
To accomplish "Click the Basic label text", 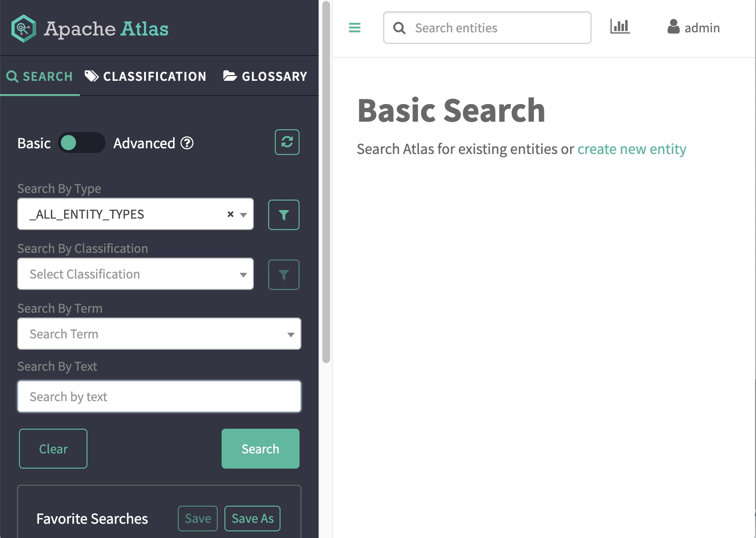I will click(34, 143).
